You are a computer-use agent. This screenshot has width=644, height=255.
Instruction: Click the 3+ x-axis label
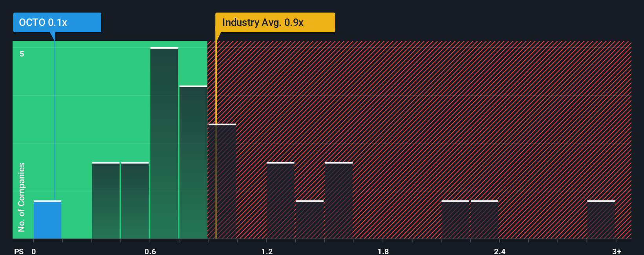(617, 251)
